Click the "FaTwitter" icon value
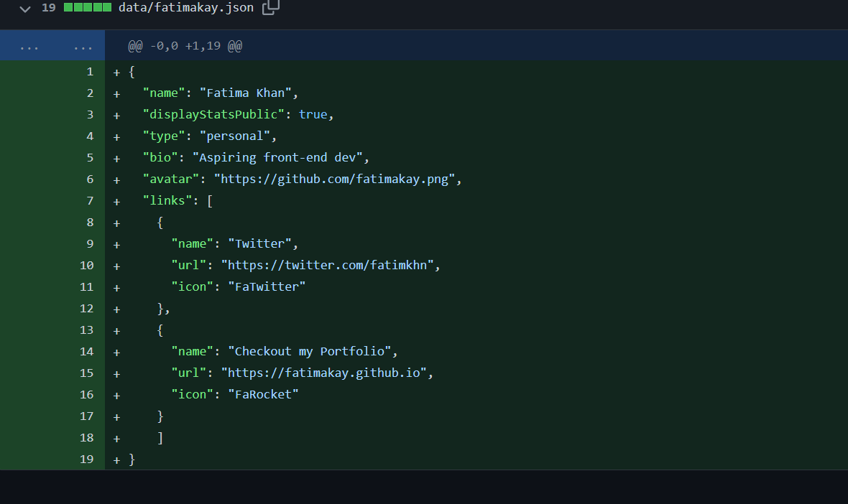848x504 pixels. click(267, 287)
